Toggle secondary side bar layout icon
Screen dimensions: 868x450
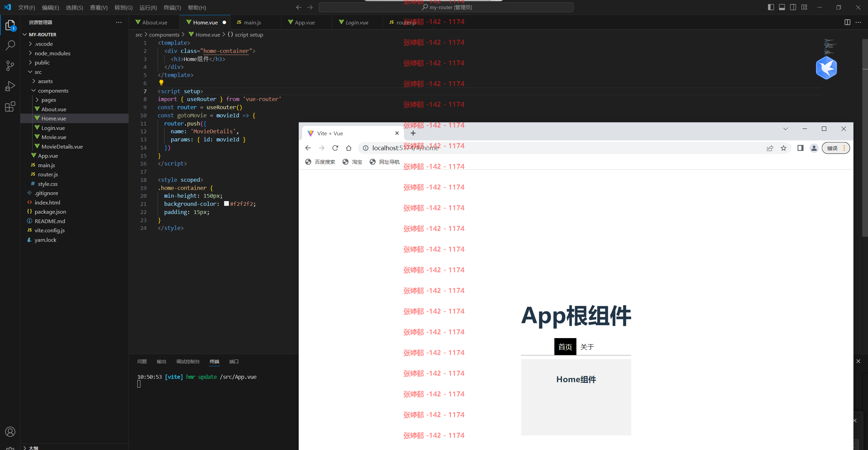[x=793, y=7]
